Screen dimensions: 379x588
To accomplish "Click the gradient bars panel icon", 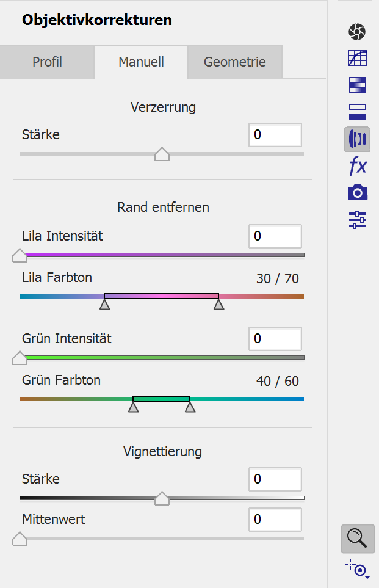I will pos(357,85).
